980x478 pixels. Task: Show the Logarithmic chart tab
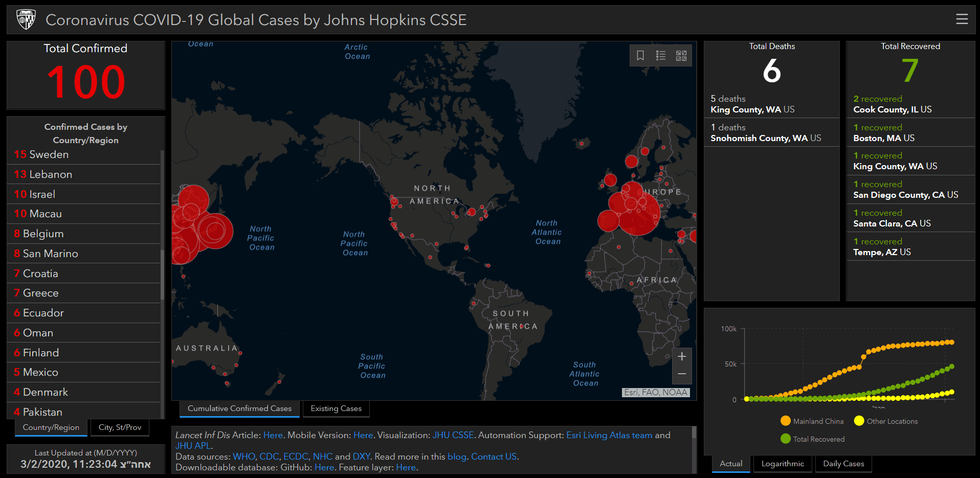[783, 464]
